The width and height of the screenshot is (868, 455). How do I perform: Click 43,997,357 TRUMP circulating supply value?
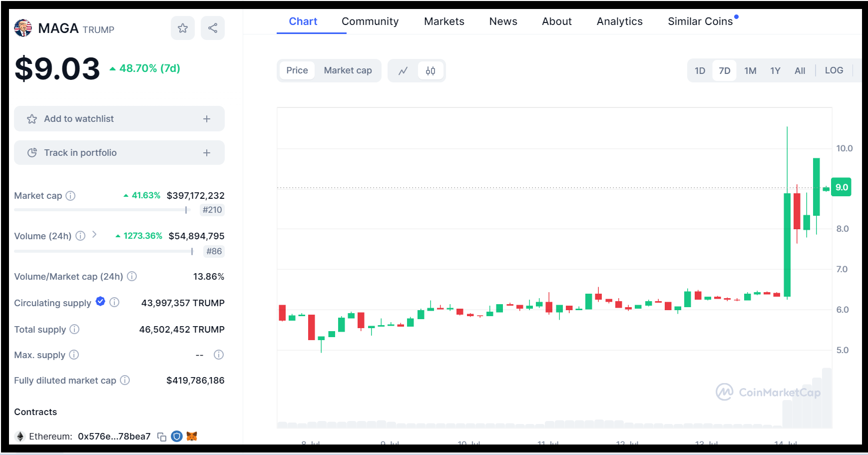183,303
